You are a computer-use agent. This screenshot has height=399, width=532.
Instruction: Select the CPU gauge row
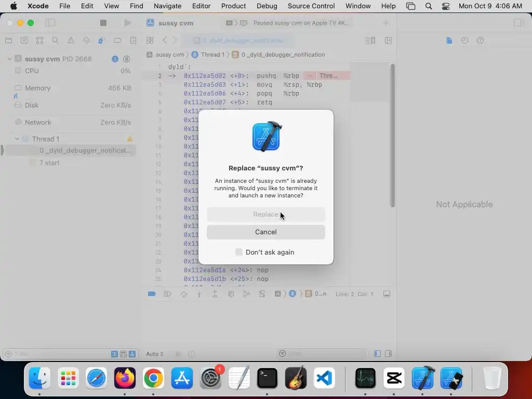pyautogui.click(x=73, y=71)
